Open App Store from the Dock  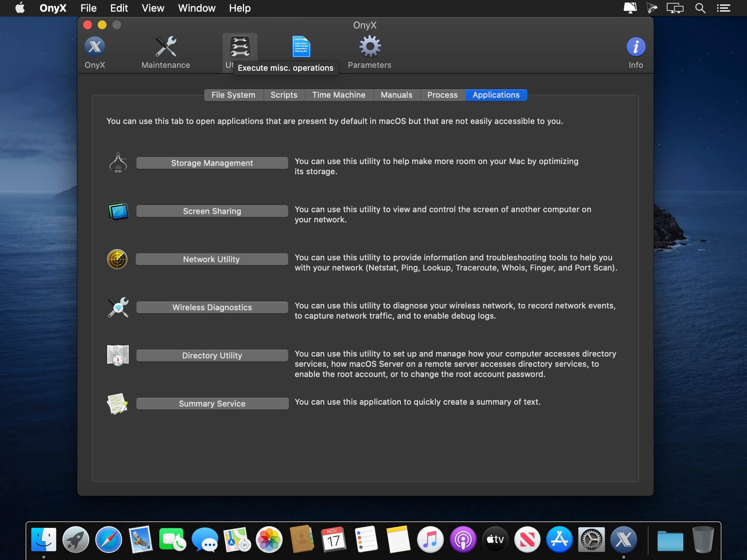pyautogui.click(x=560, y=540)
